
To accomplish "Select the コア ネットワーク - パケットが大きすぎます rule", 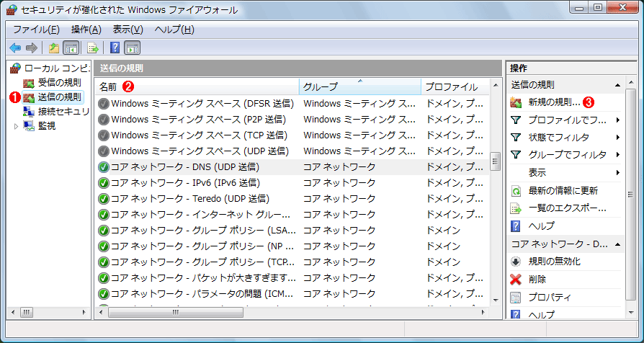I will (x=204, y=278).
